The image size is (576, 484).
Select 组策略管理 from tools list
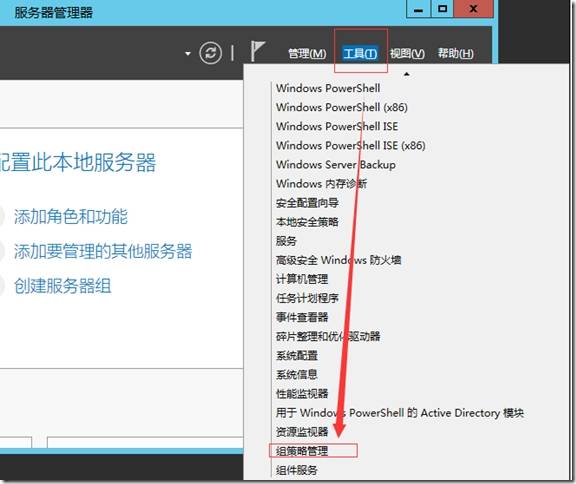coord(302,451)
